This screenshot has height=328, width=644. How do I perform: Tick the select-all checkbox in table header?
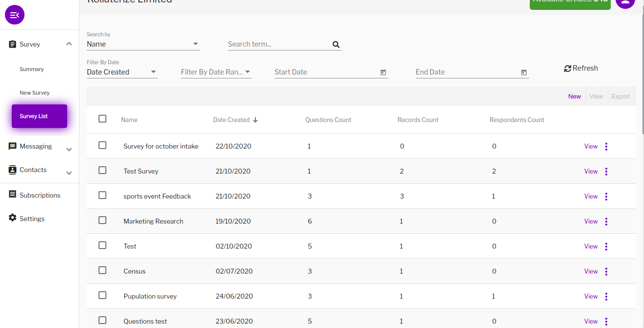(102, 119)
